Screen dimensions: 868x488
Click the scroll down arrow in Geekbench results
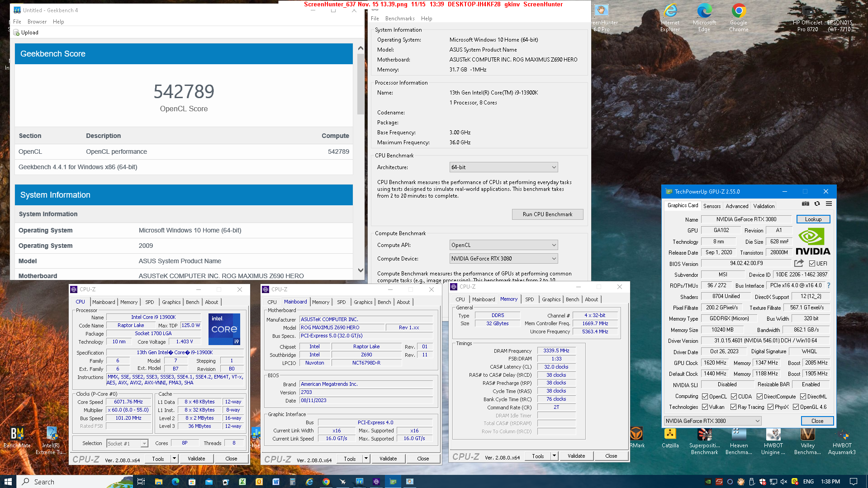pos(360,270)
